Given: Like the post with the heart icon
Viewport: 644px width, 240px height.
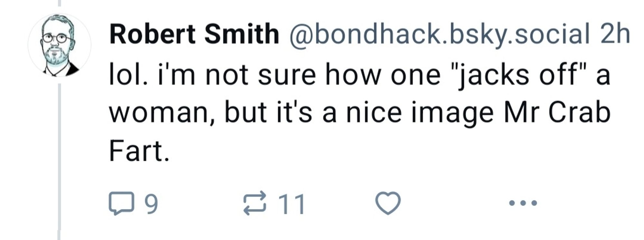Looking at the screenshot, I should point(388,203).
